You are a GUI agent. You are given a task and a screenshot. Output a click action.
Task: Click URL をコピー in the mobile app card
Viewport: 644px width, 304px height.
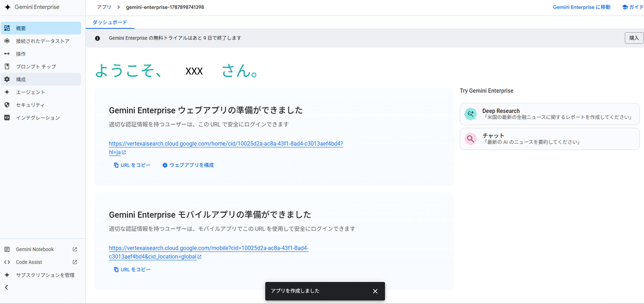[132, 270]
